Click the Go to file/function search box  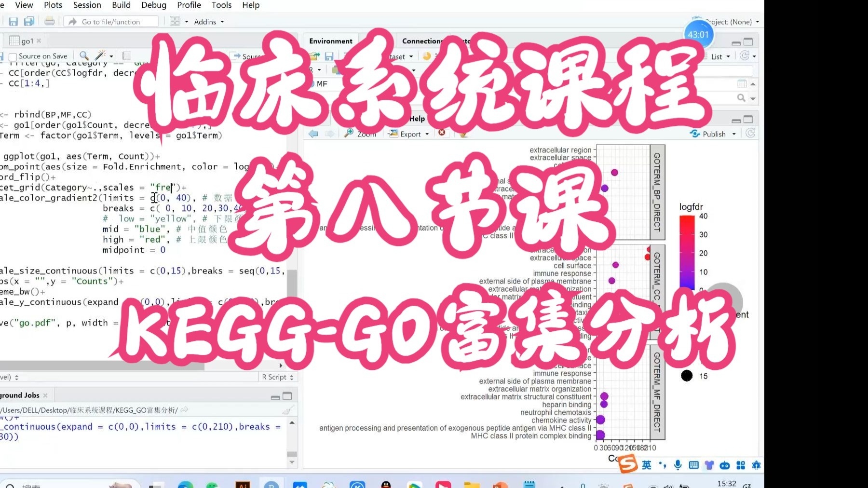click(111, 22)
